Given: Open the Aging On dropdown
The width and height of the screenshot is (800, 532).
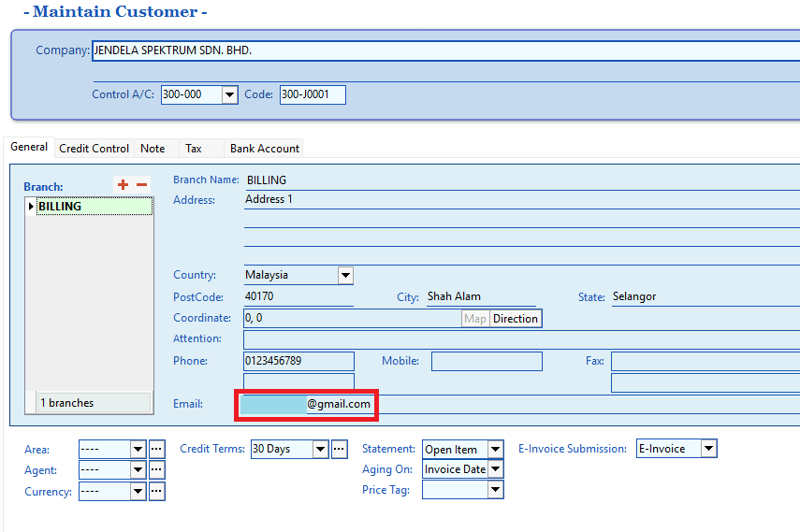Looking at the screenshot, I should click(495, 469).
